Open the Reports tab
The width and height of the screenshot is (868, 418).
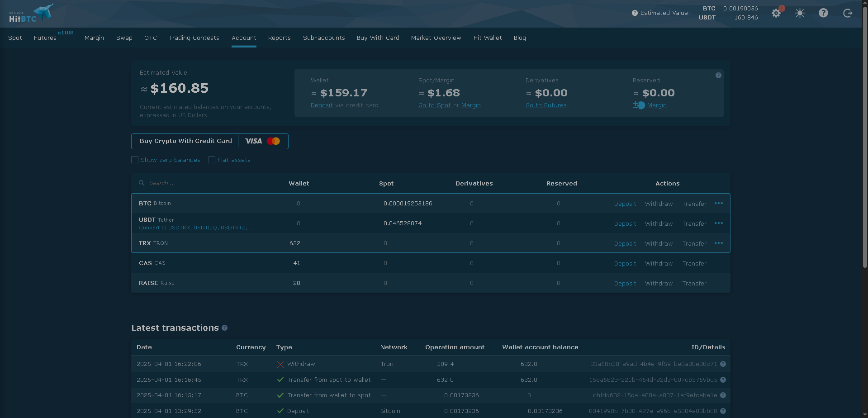pyautogui.click(x=280, y=38)
